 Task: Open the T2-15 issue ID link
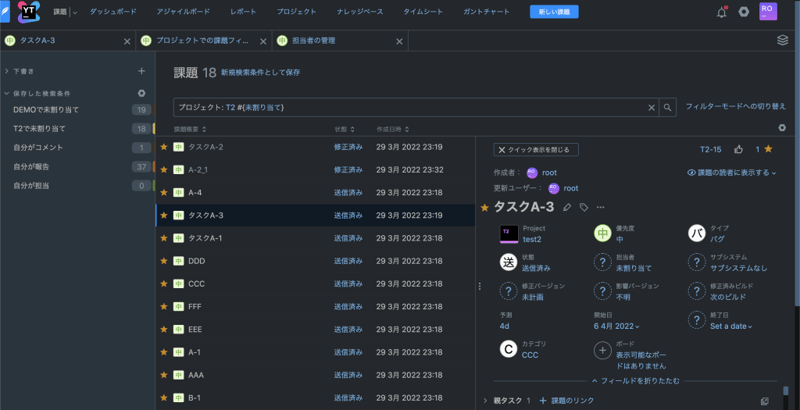711,149
